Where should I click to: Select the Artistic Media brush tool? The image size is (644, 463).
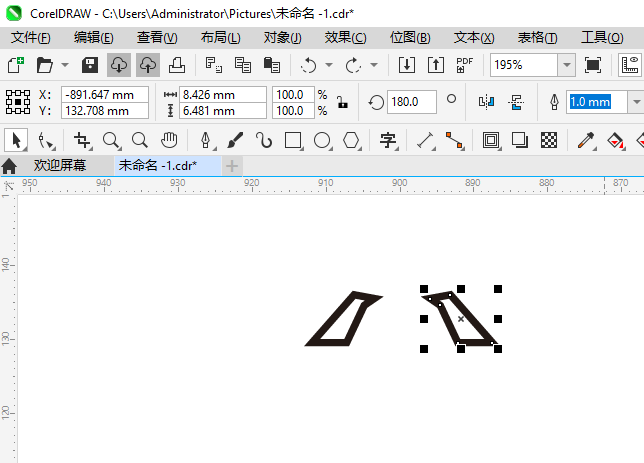[235, 141]
